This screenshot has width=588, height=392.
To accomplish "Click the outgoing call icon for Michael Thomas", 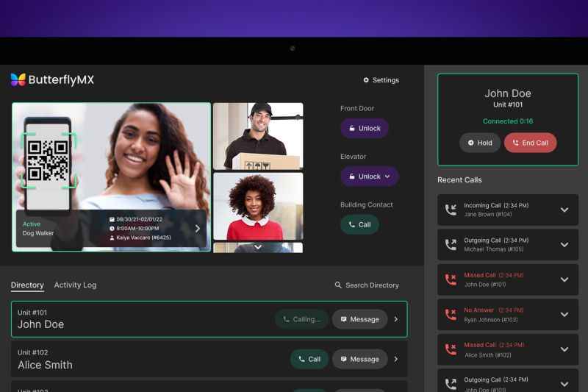I will point(451,245).
